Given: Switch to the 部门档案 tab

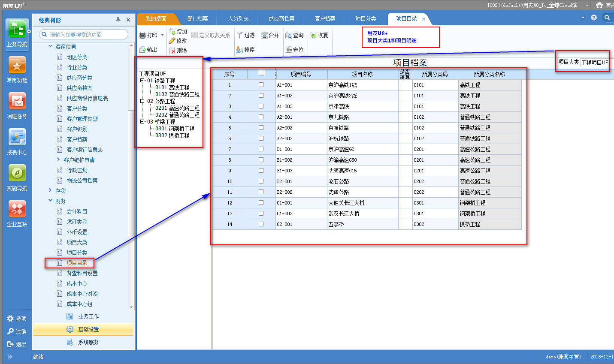Looking at the screenshot, I should [x=197, y=19].
